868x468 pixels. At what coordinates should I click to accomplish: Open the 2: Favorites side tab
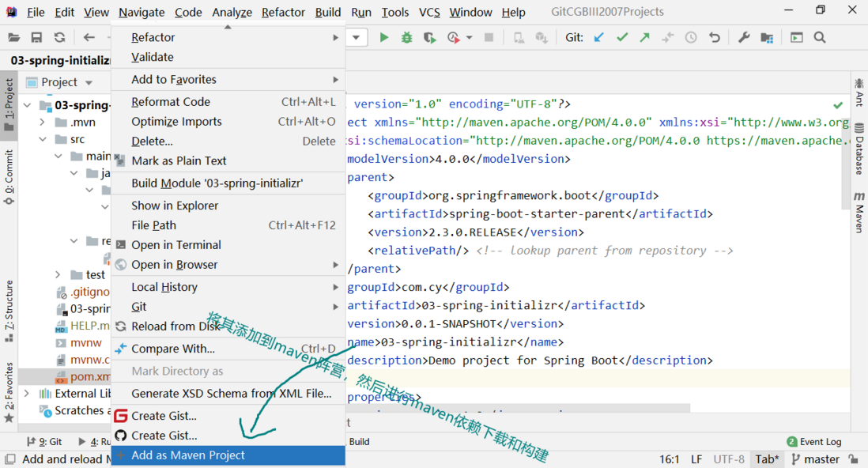(x=9, y=392)
